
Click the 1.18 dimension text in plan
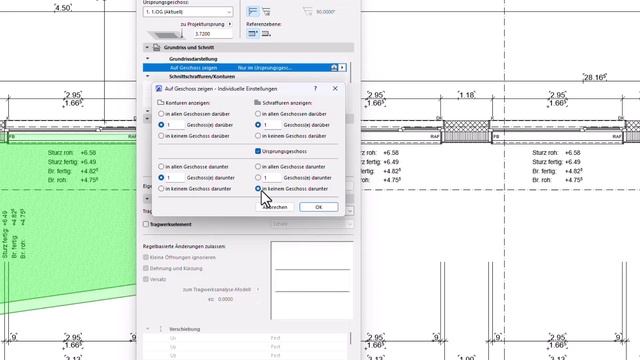tap(467, 95)
